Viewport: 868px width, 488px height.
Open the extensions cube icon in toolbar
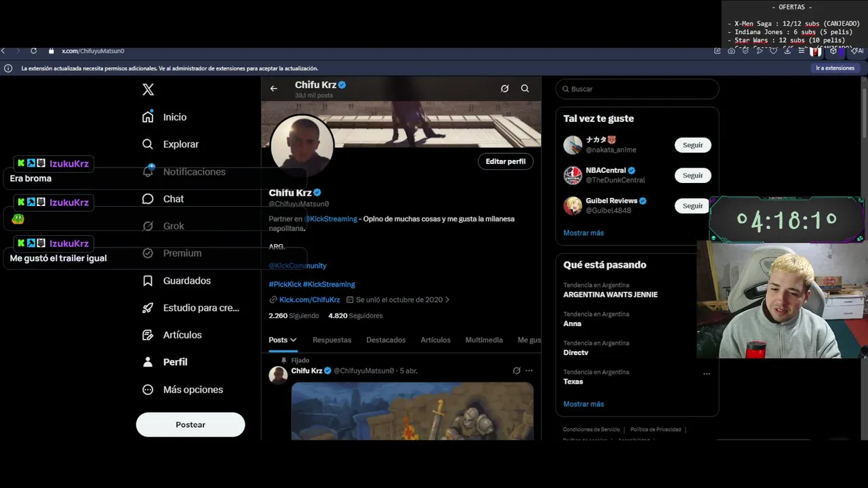[833, 51]
